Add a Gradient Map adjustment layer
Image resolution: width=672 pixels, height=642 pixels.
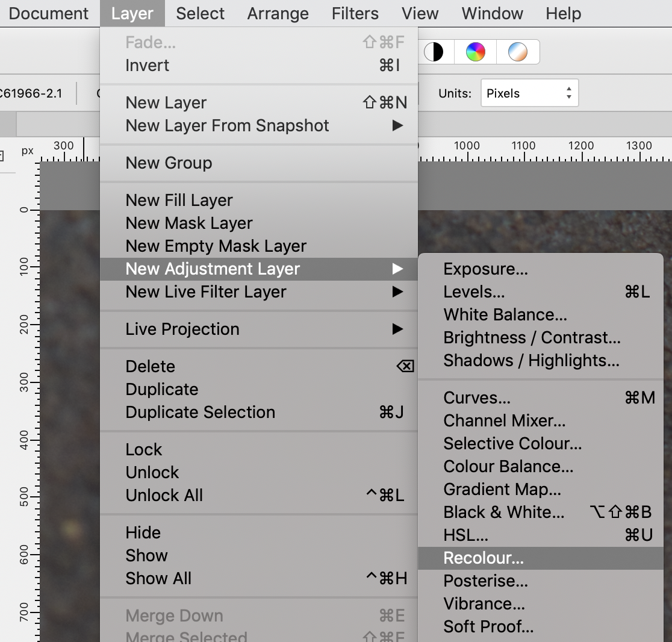[501, 489]
